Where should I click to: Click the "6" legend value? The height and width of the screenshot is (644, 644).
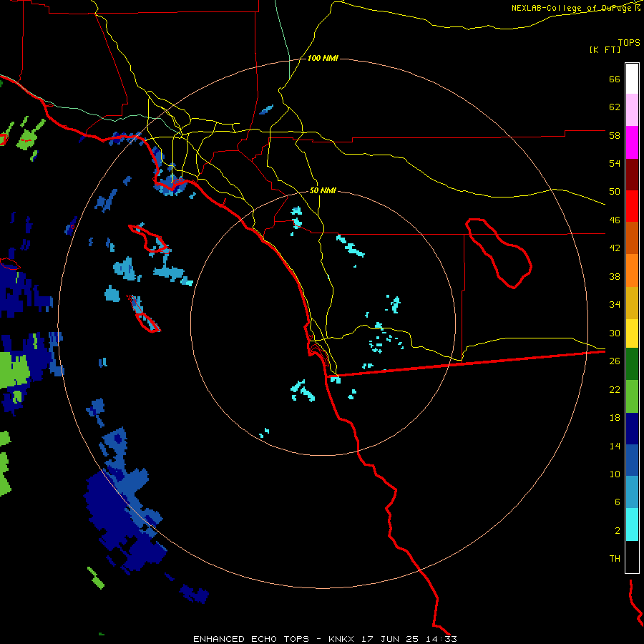point(618,502)
